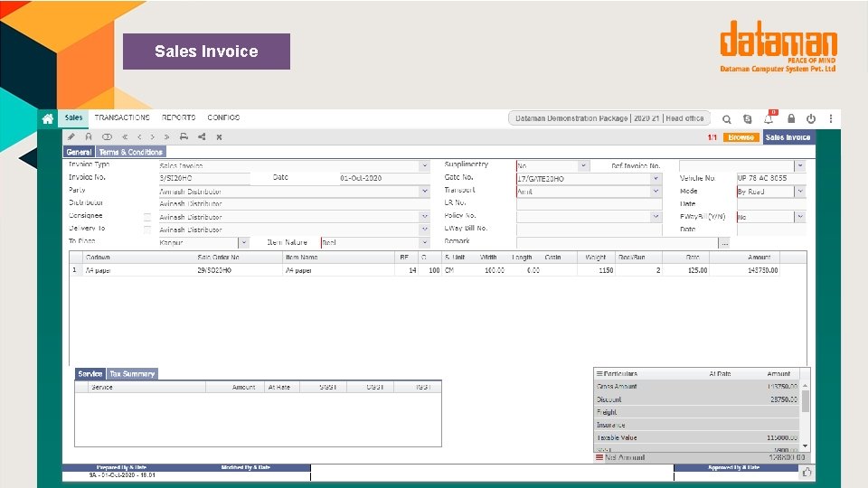The height and width of the screenshot is (488, 868).
Task: Open the REPORTS menu
Action: coord(179,117)
